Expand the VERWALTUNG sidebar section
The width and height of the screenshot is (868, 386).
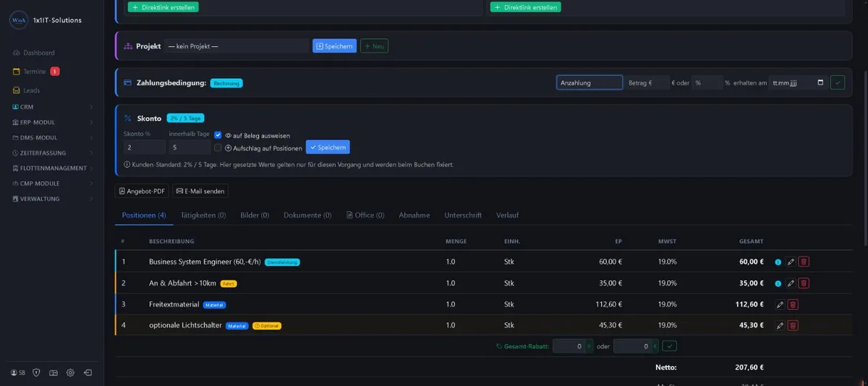click(x=53, y=199)
